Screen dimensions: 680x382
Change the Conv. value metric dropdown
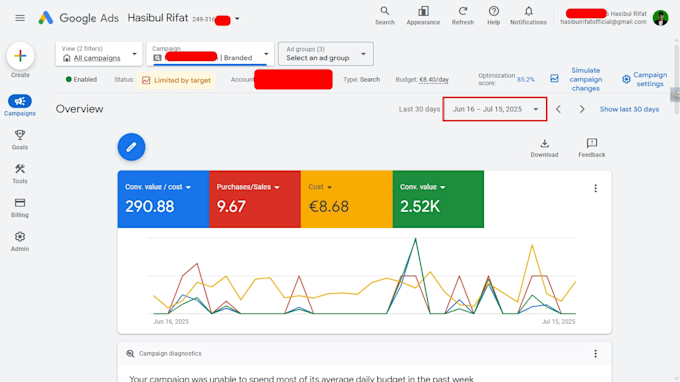(x=422, y=187)
